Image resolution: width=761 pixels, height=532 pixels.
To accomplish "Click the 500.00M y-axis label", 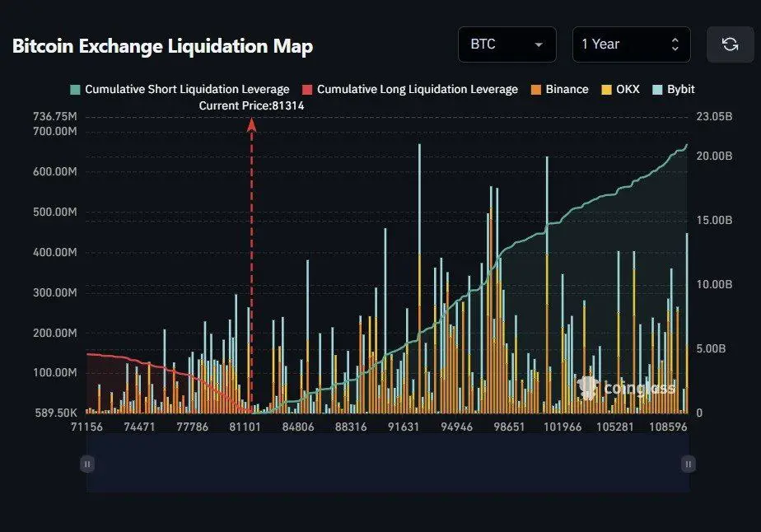I will click(55, 212).
